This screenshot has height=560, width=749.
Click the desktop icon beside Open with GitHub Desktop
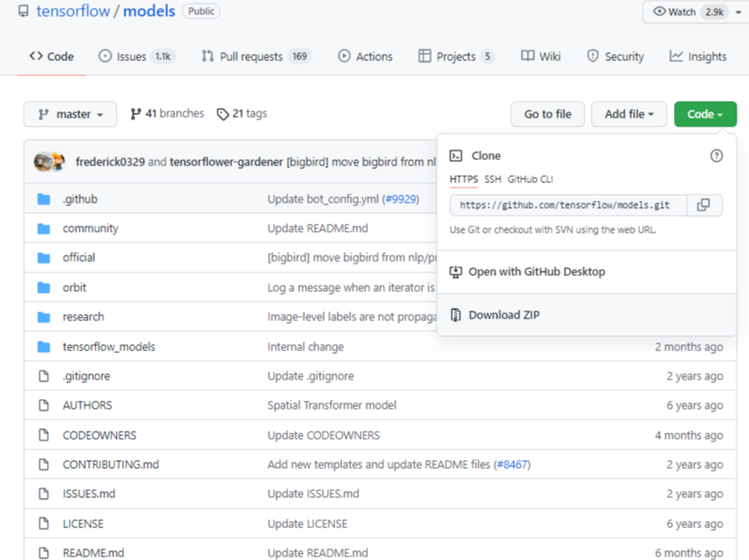click(x=455, y=272)
